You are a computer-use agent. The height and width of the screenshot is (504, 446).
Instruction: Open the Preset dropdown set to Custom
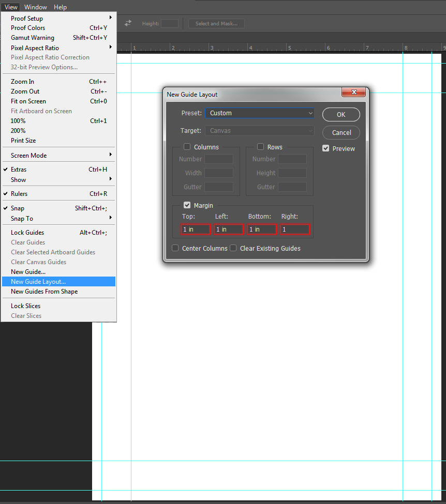(x=260, y=113)
